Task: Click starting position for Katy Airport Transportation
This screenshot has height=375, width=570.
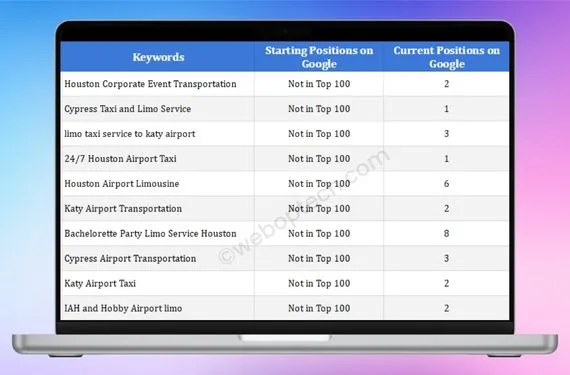Action: 319,209
